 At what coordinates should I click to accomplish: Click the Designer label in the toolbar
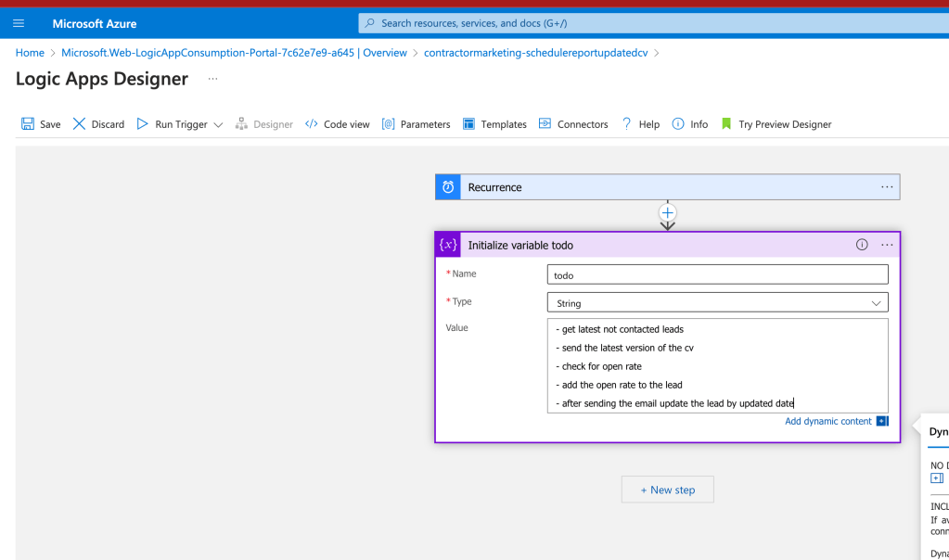click(x=273, y=124)
